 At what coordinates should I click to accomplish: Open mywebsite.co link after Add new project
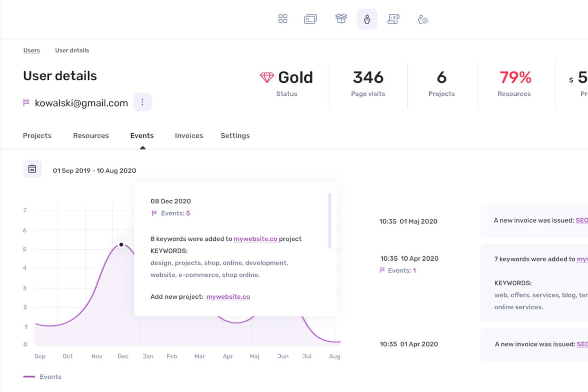tap(228, 297)
